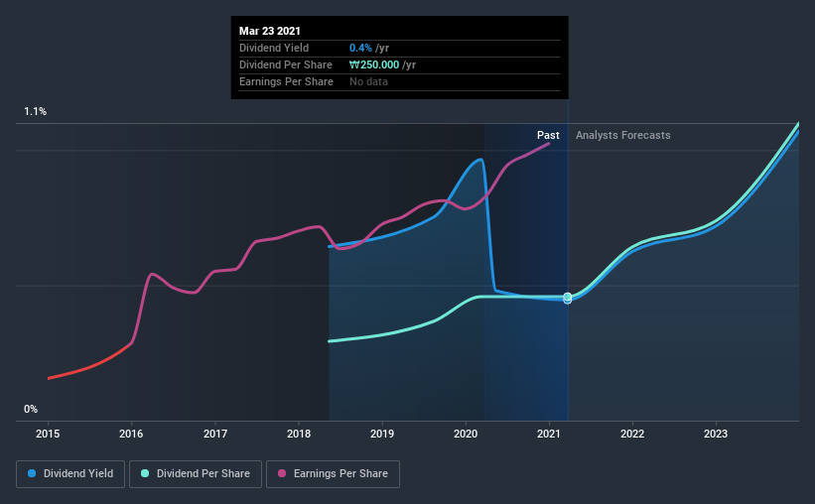Select the 2017 label on the x-axis
Screen dimensions: 815x504
pos(215,434)
